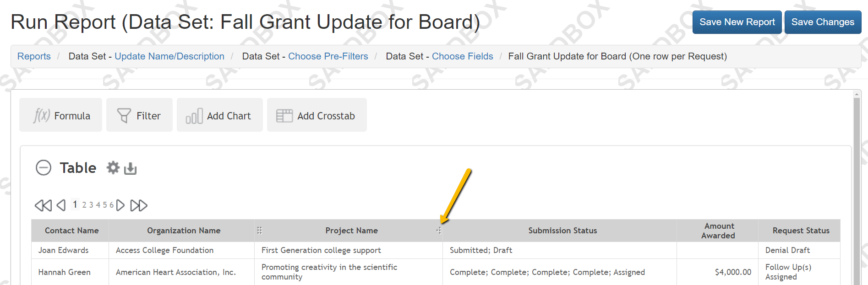Click the Project Name column resize handle
The image size is (868, 285).
[439, 231]
